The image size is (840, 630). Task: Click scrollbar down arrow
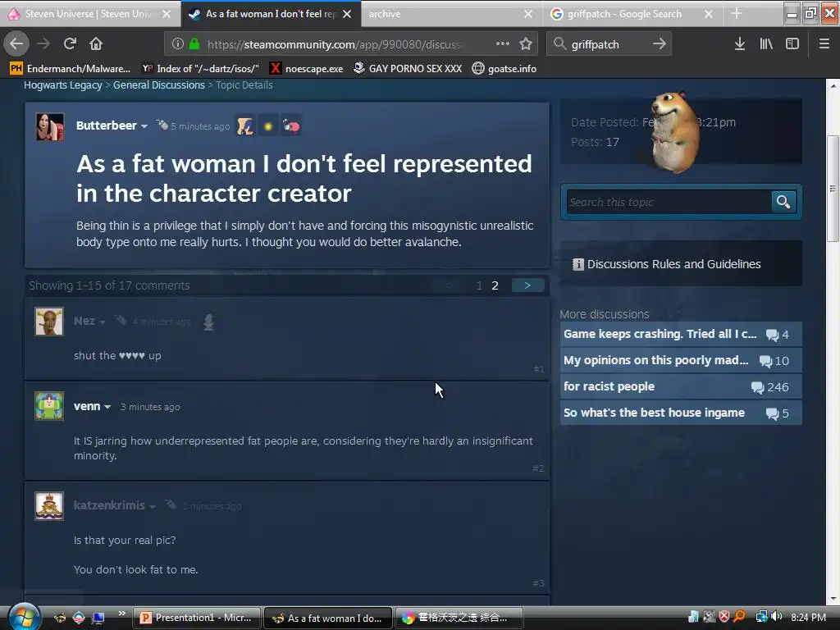pyautogui.click(x=833, y=599)
